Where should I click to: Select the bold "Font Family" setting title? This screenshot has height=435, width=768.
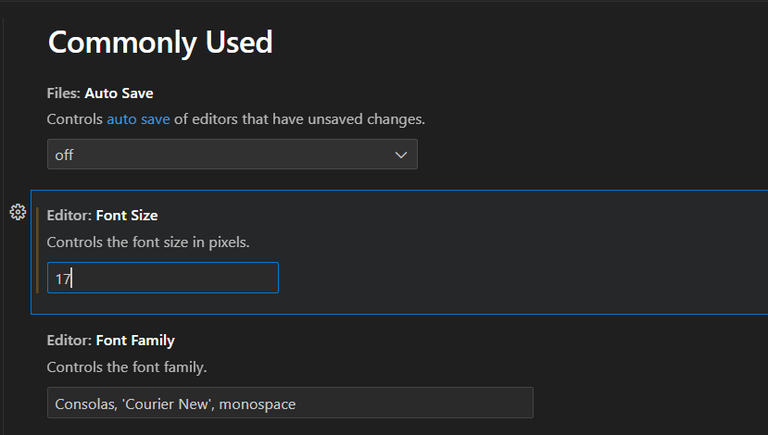coord(135,340)
